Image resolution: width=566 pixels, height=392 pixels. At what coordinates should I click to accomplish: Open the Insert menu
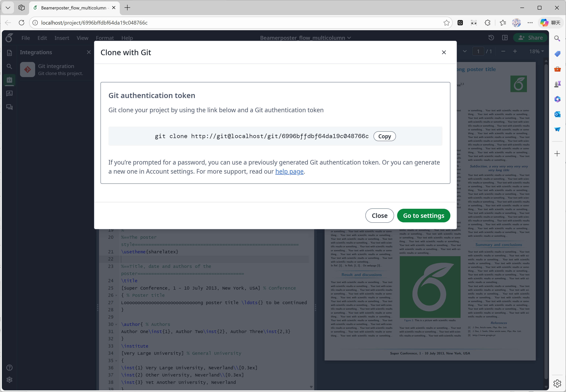62,38
